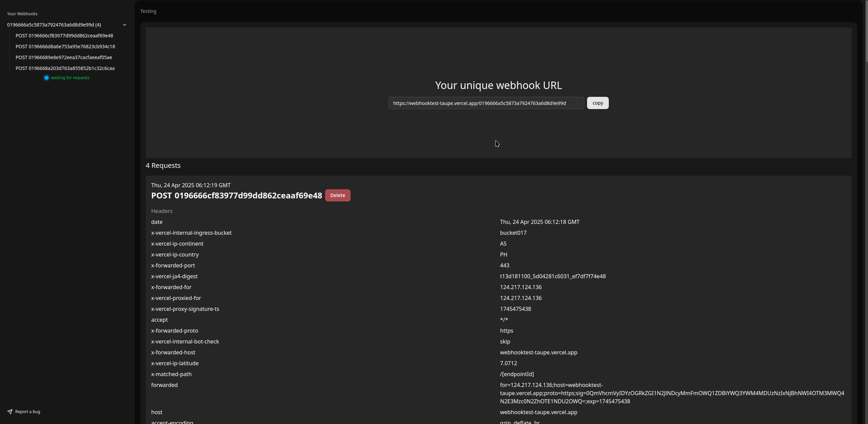
Task: Click the x-vercel-internal-ingress-bucket header name
Action: coord(191,233)
